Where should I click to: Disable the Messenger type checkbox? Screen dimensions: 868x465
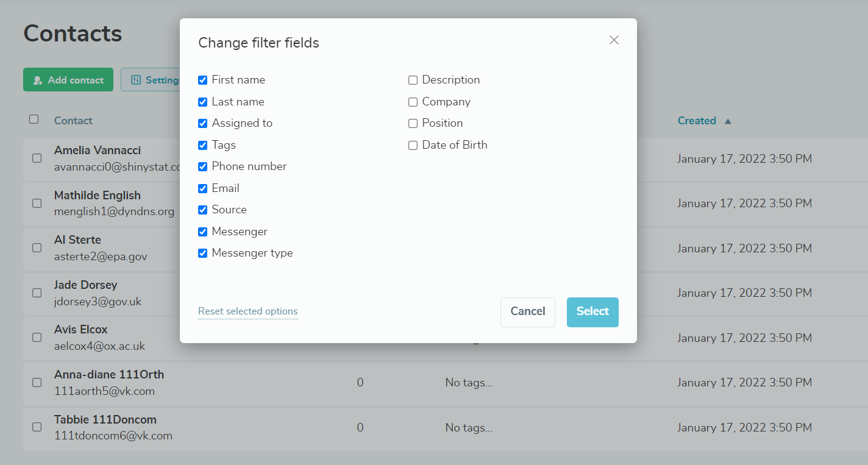[x=203, y=253]
